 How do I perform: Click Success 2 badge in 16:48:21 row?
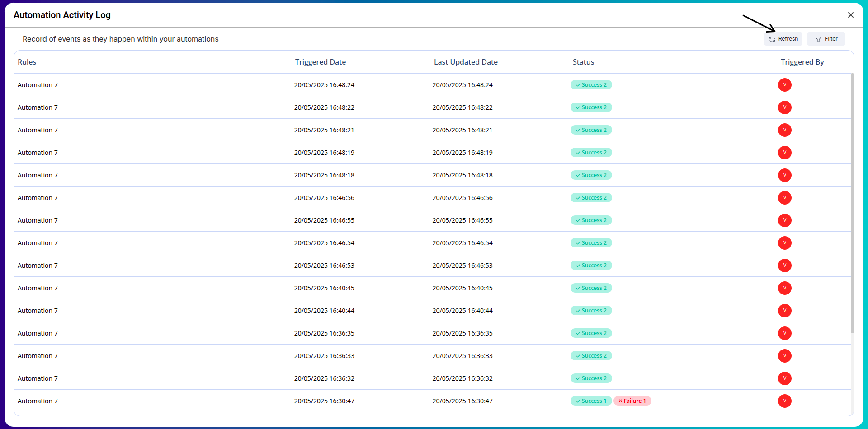coord(591,130)
